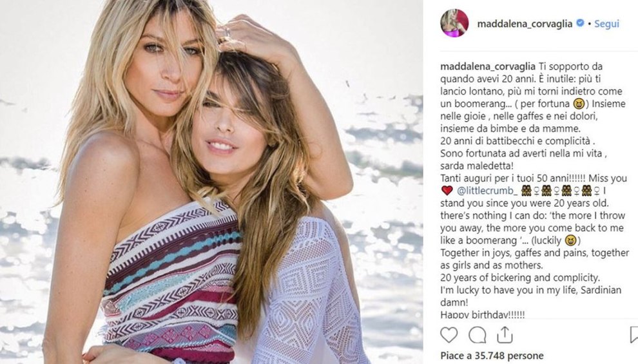Click the laughing emoji after "per fortuna"
Screen dimensions: 638x364
point(579,104)
